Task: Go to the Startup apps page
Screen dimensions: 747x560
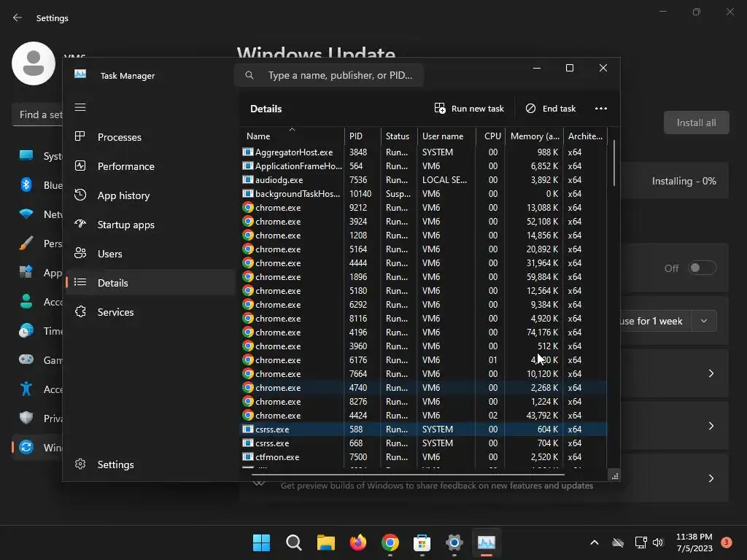Action: 150,225
